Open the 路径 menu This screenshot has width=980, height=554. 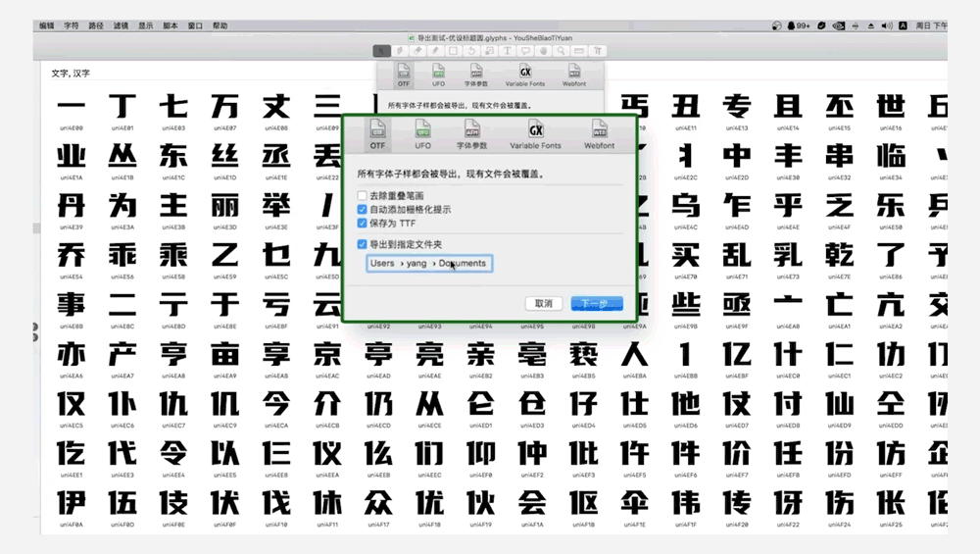[x=96, y=25]
